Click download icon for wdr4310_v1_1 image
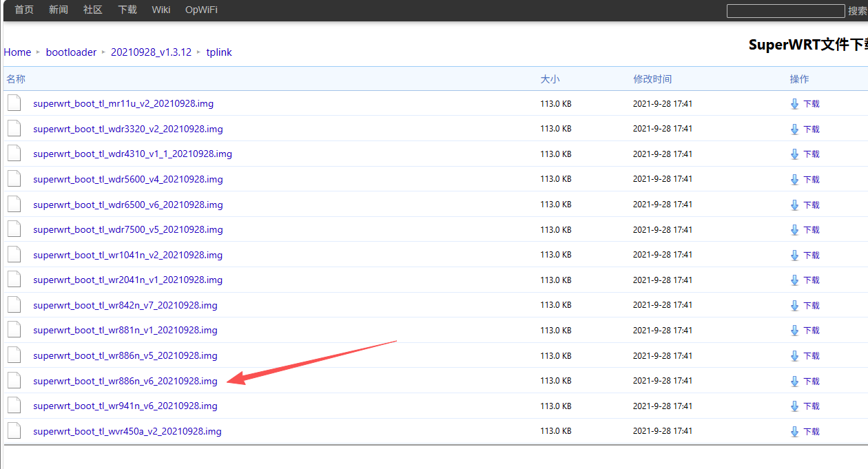 point(794,154)
